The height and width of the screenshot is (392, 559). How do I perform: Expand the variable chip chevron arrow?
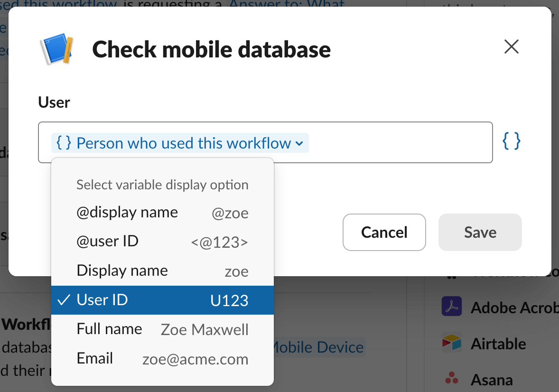point(299,143)
